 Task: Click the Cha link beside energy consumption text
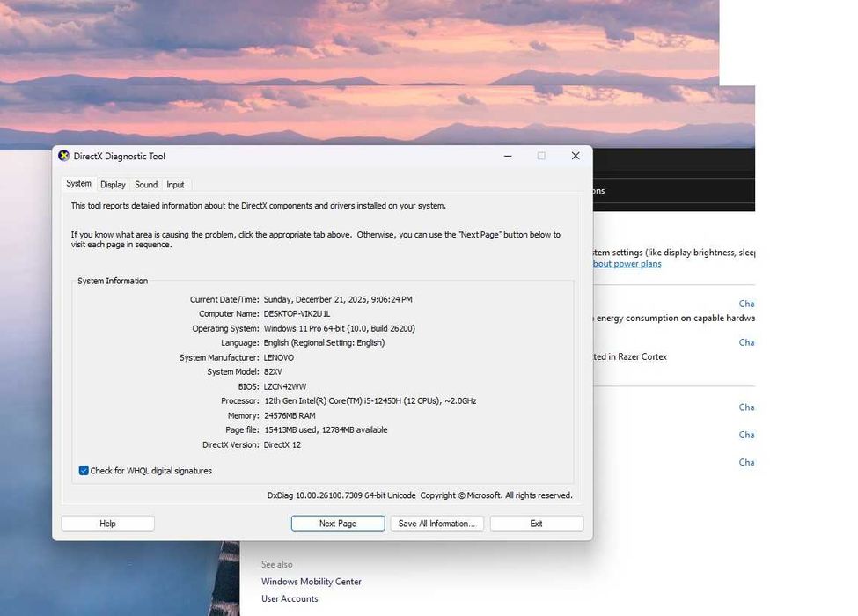click(x=746, y=304)
